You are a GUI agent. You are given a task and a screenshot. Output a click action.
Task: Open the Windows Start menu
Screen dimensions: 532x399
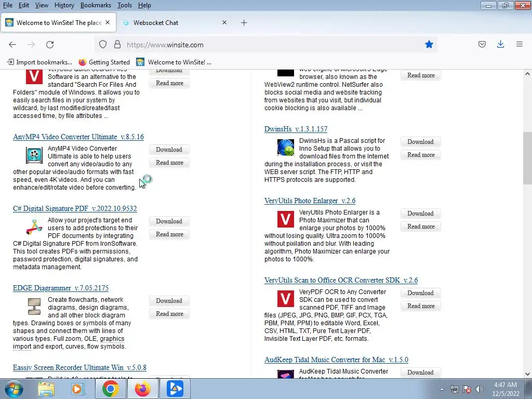click(x=14, y=389)
